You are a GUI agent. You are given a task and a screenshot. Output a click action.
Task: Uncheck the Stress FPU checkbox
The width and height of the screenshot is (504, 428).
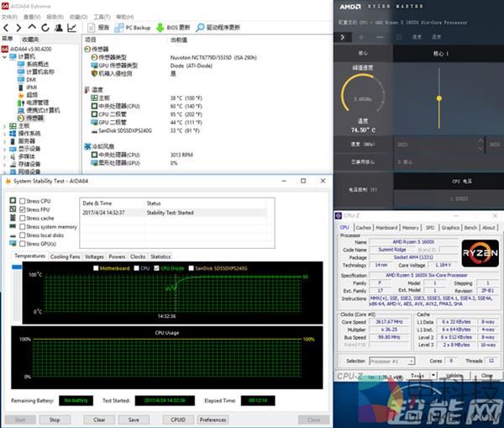pos(22,209)
